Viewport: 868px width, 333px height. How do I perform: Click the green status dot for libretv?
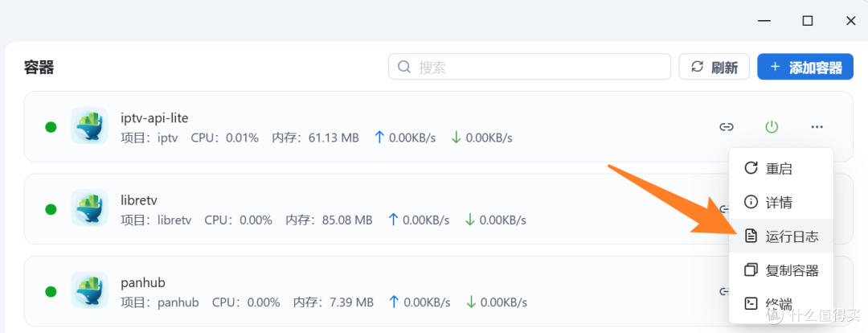click(51, 209)
